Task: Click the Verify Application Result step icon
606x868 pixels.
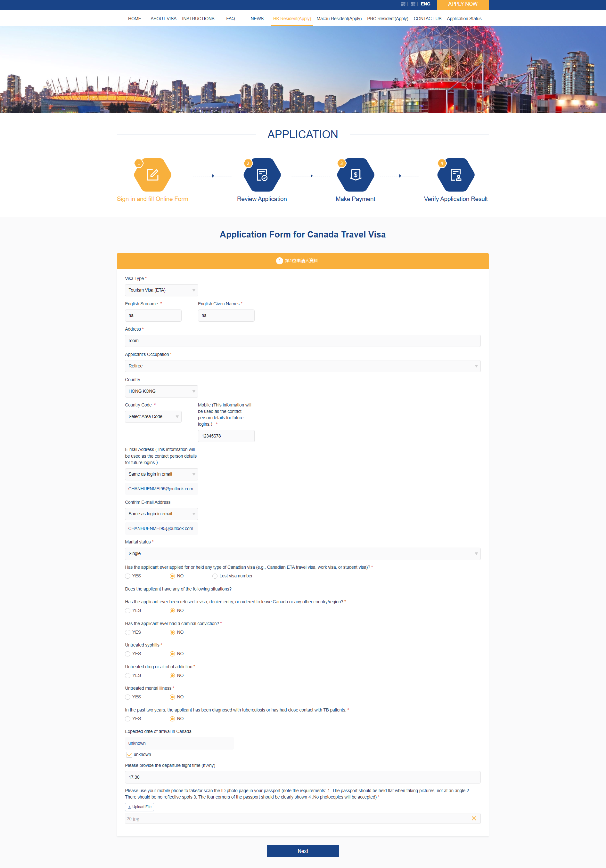Action: point(455,175)
